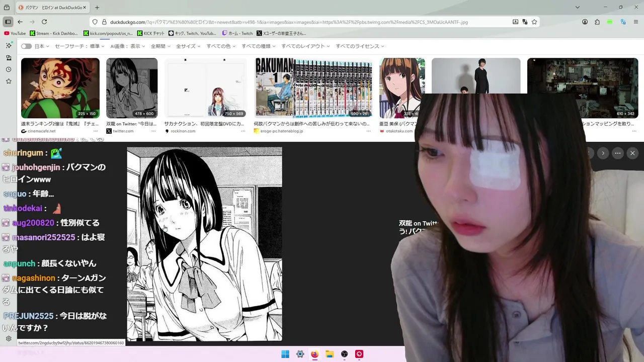This screenshot has width=644, height=362.
Task: Expand the すべての種類 type filter dropdown
Action: [259, 46]
